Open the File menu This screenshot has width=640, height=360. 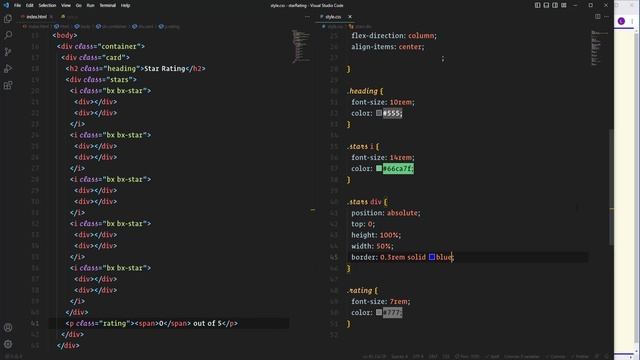point(17,5)
